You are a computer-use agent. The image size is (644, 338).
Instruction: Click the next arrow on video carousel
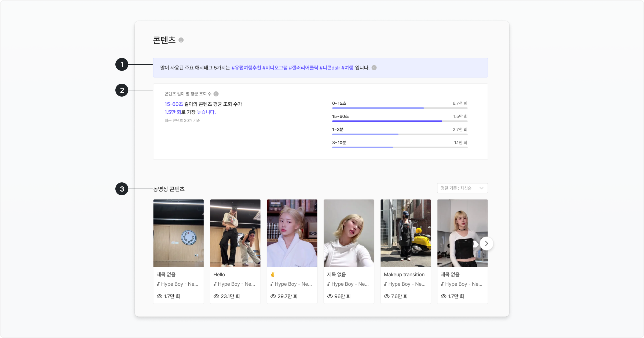click(x=486, y=244)
